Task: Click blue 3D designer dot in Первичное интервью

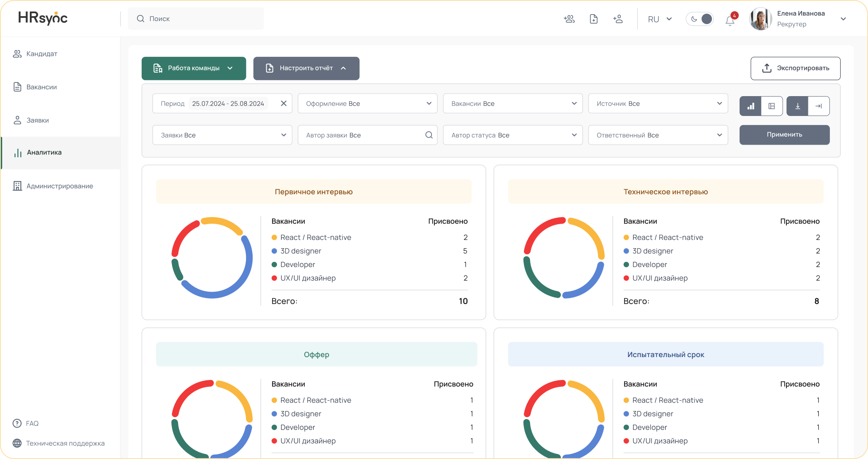Action: (x=274, y=251)
